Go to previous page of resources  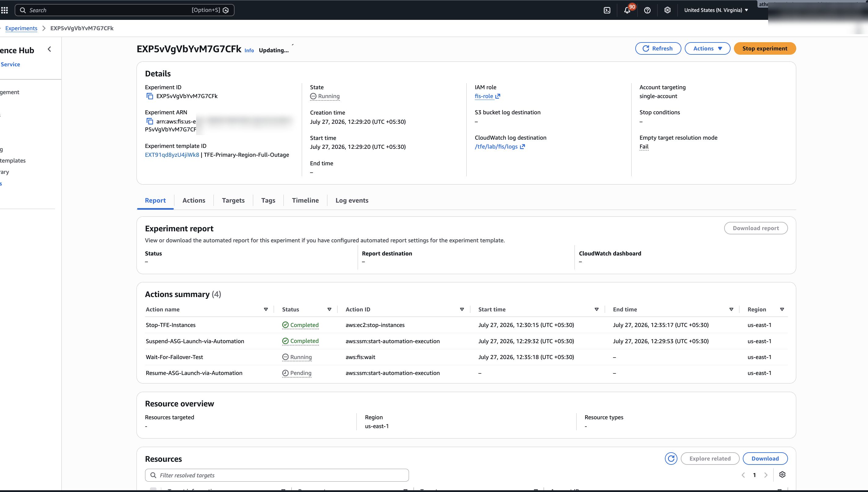[743, 475]
